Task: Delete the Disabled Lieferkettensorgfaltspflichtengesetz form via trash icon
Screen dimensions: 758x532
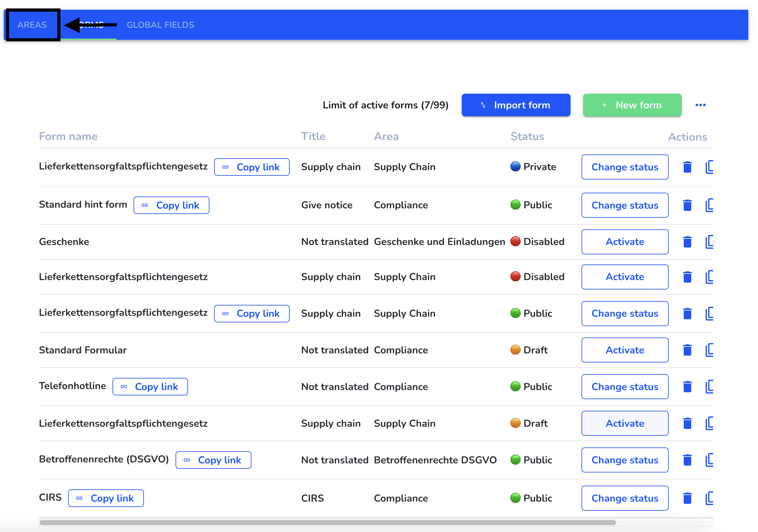Action: coord(687,277)
